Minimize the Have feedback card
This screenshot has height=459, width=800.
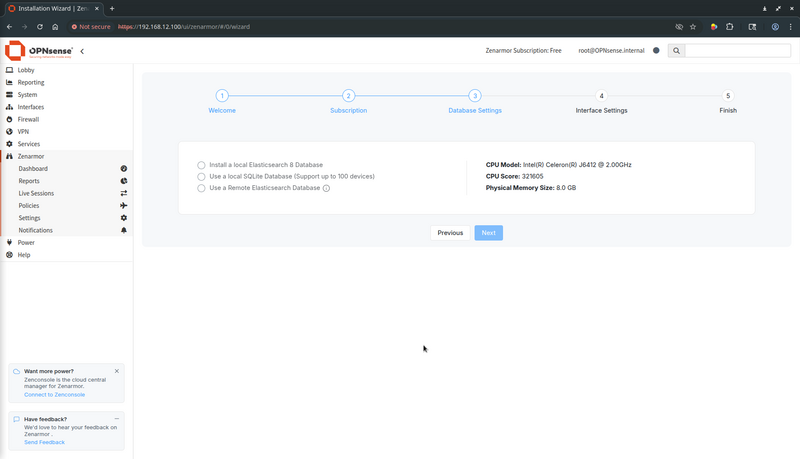pyautogui.click(x=117, y=419)
